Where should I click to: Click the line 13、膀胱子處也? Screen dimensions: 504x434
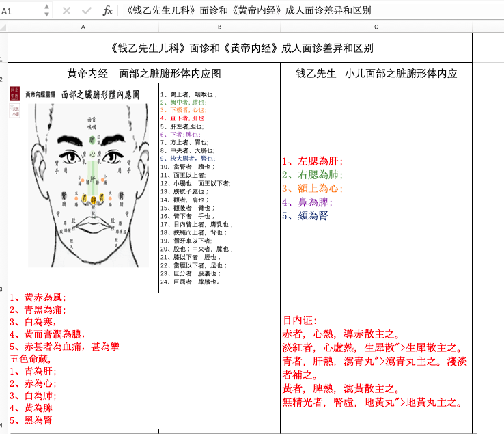pyautogui.click(x=184, y=191)
